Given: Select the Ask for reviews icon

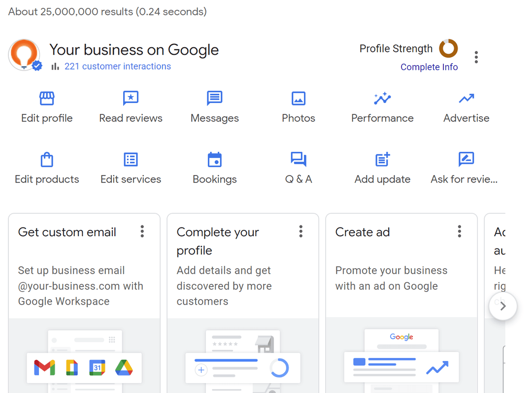Looking at the screenshot, I should [466, 159].
